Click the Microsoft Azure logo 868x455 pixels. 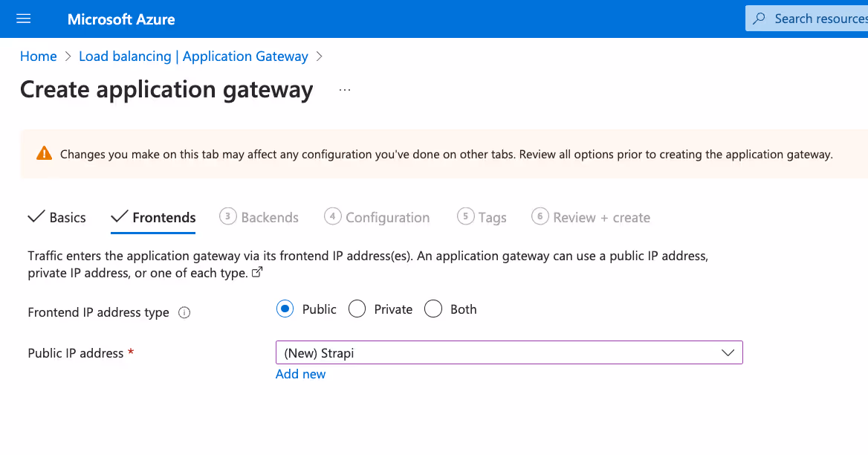click(x=120, y=19)
